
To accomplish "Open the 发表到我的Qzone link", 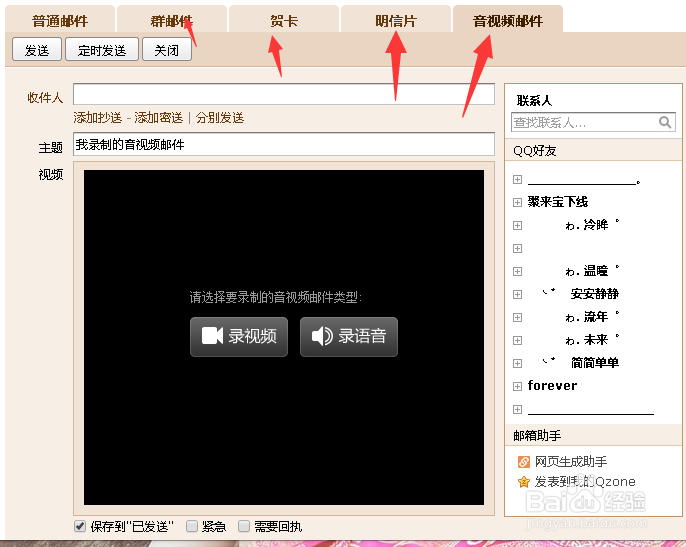I will pos(585,482).
